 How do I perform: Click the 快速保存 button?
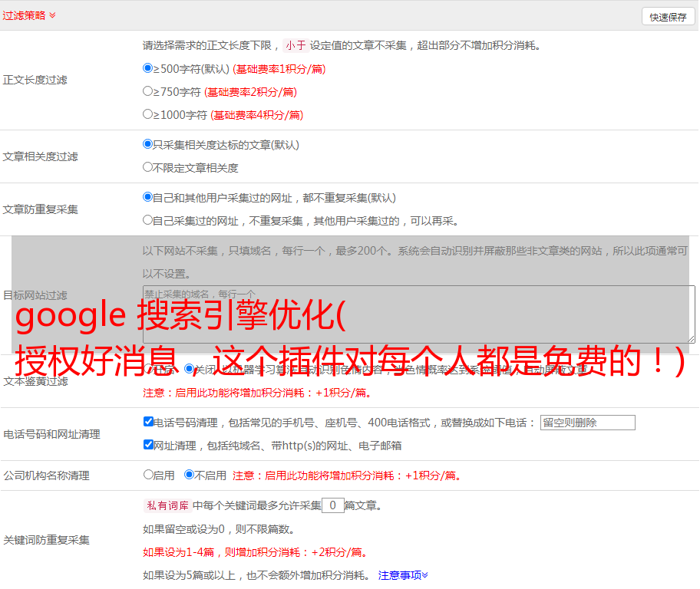click(668, 17)
